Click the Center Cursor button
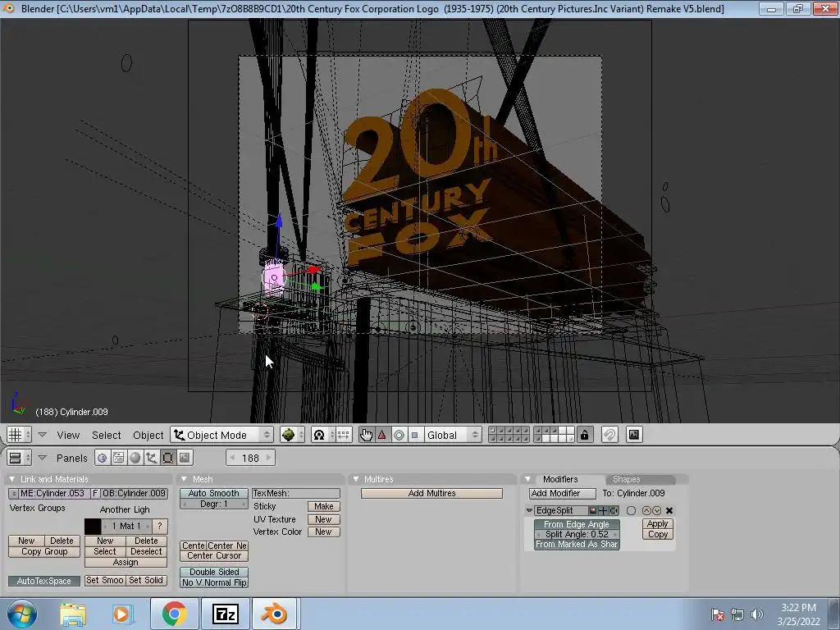This screenshot has height=630, width=840. (x=214, y=555)
